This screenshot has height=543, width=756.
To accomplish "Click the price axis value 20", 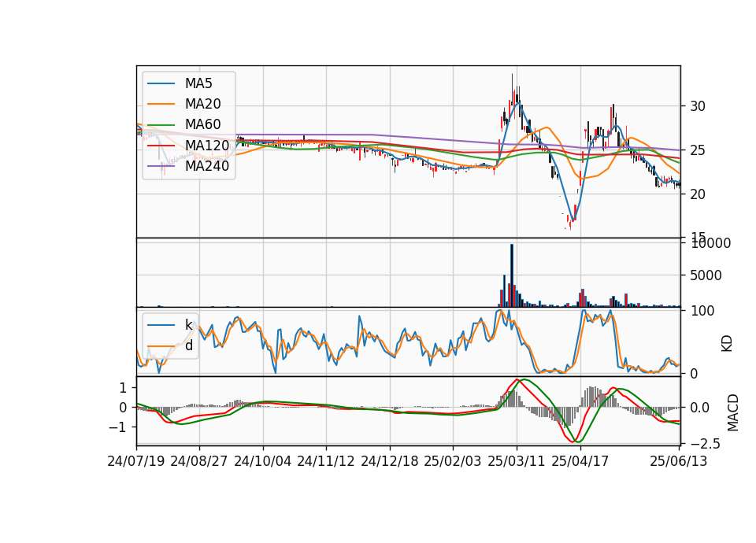I will 697,194.
